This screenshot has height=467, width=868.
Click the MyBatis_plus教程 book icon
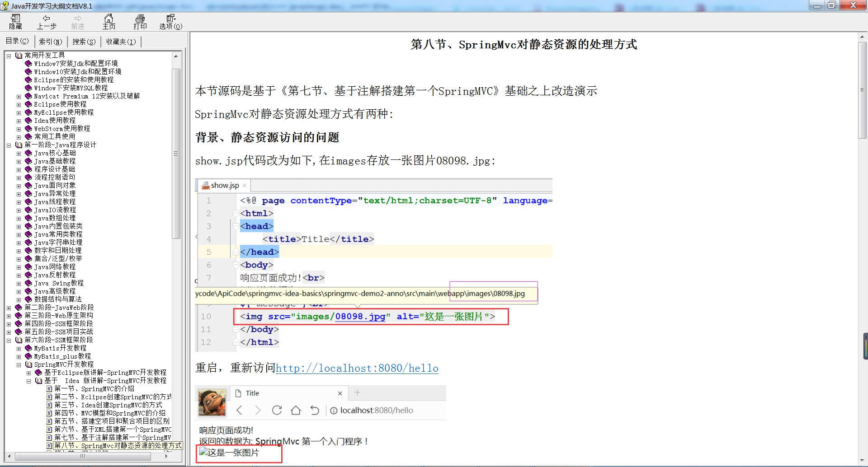coord(28,356)
